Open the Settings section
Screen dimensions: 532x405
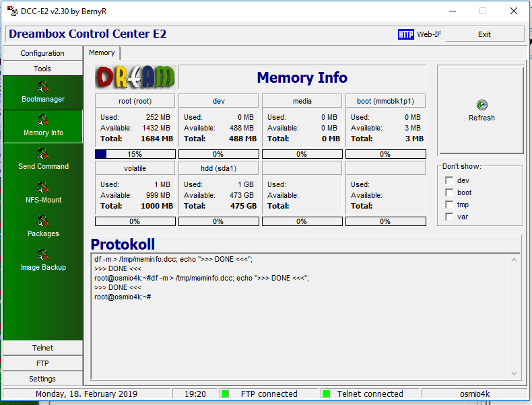click(42, 379)
